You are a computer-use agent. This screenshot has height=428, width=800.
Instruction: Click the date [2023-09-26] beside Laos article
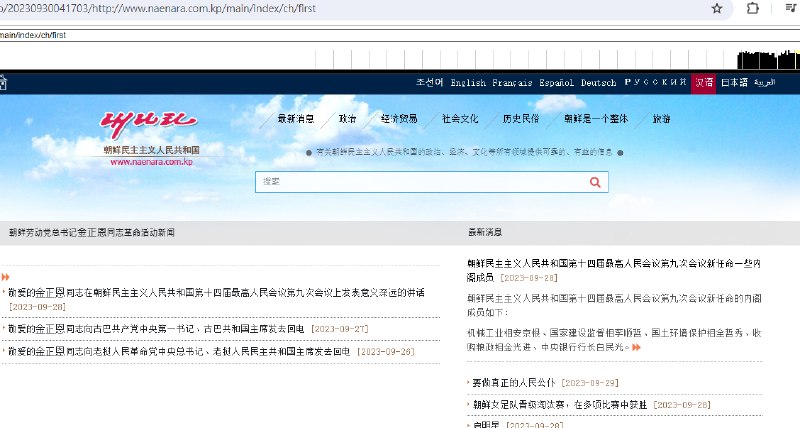pos(386,352)
